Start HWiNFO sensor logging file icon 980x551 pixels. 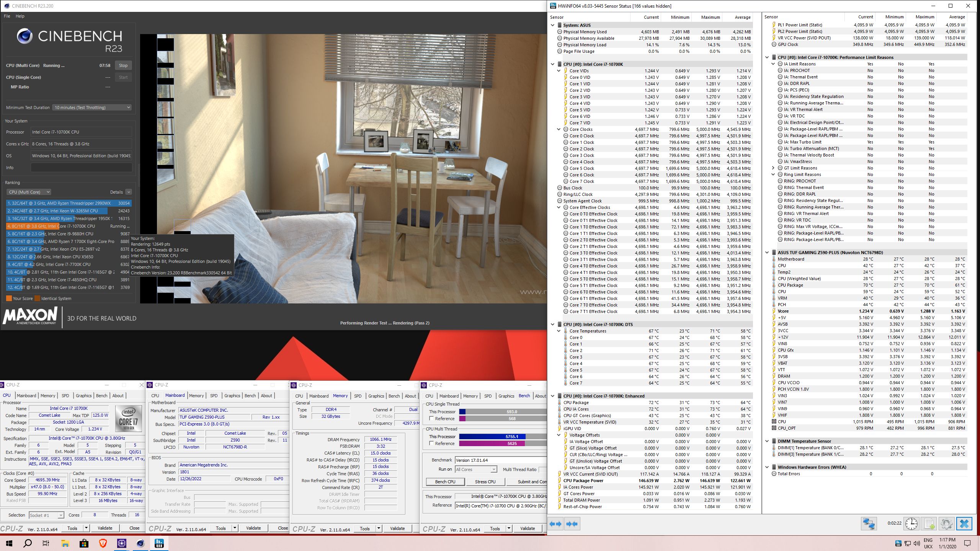coord(929,524)
